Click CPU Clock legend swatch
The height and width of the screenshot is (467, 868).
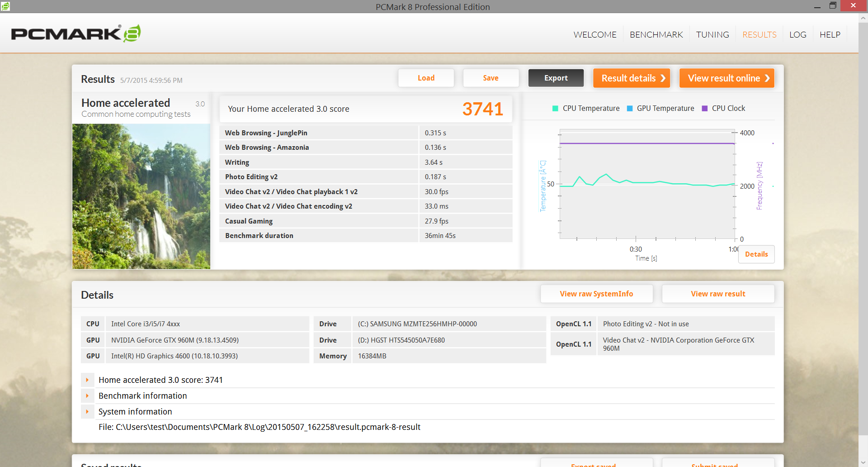(x=704, y=109)
